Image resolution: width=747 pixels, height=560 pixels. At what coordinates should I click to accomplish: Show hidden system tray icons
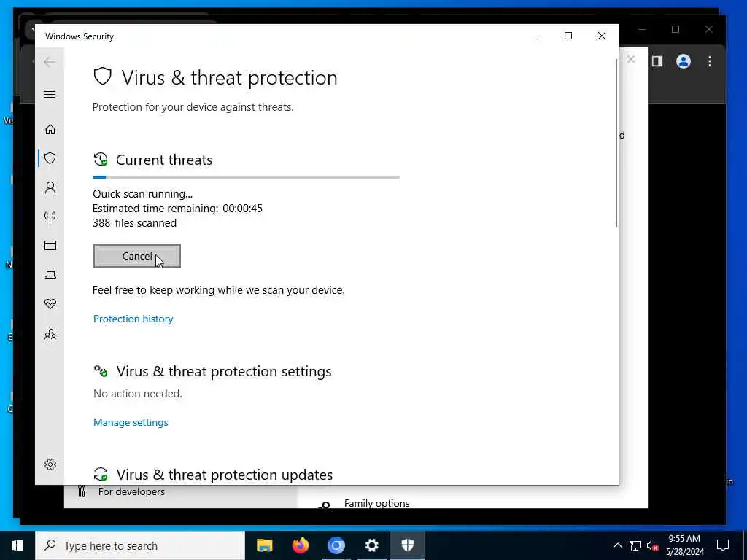(617, 545)
